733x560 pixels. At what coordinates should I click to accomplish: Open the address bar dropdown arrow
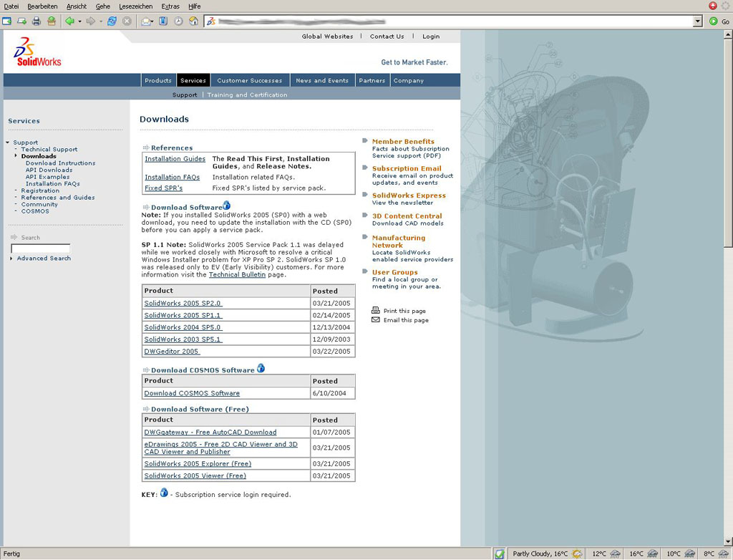point(697,21)
